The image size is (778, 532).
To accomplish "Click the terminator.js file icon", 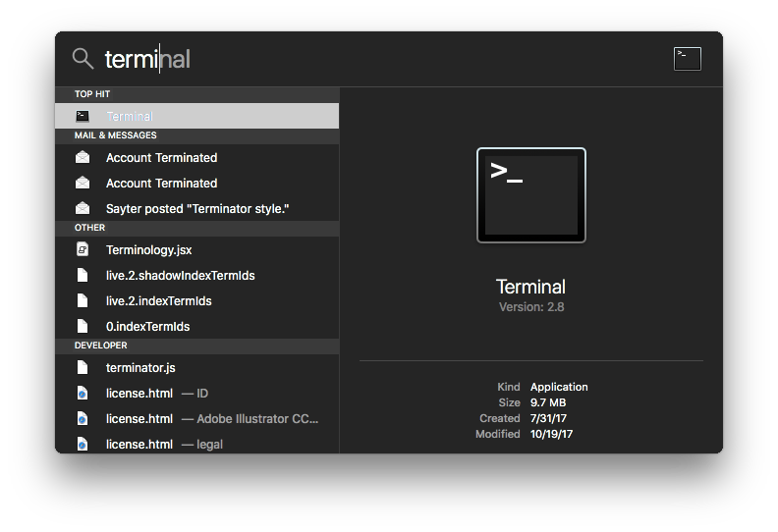I will (83, 367).
